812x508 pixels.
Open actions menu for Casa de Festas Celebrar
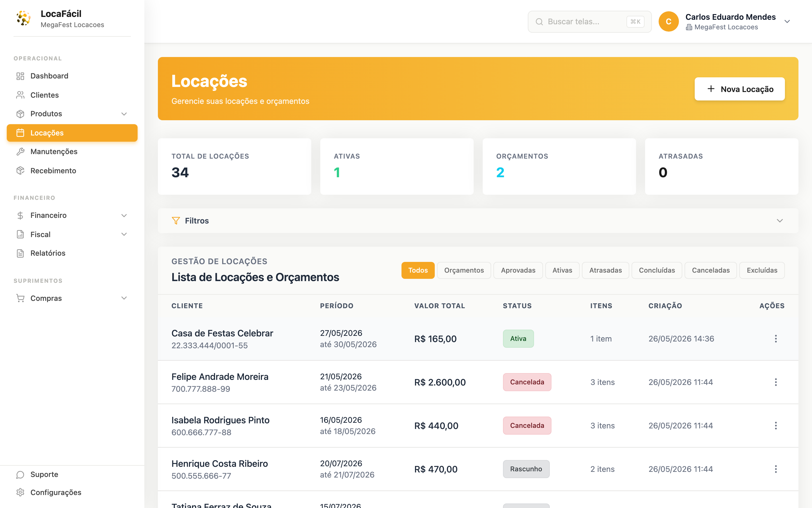776,339
